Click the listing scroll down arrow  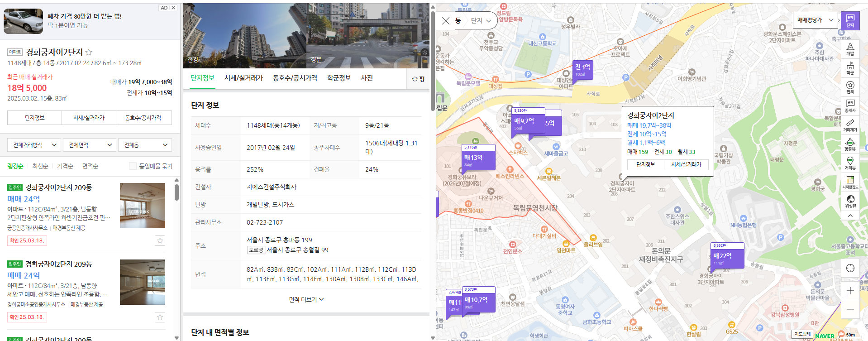pos(176,338)
